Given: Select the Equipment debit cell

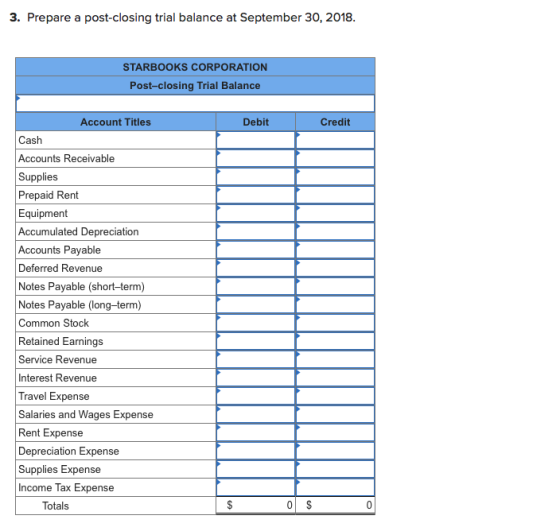Looking at the screenshot, I should tap(255, 213).
